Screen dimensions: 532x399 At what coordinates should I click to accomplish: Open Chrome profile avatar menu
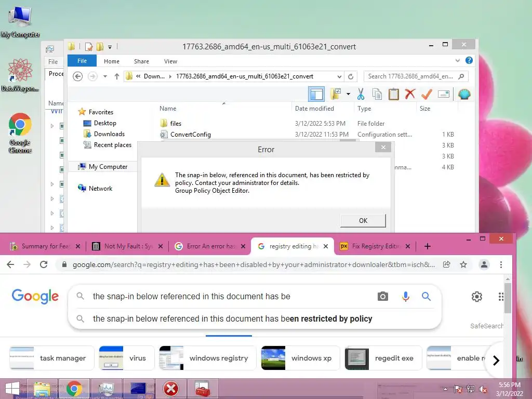(484, 264)
